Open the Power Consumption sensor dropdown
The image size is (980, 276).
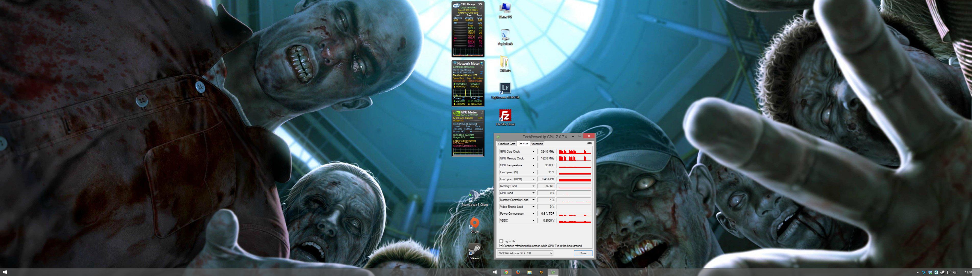[533, 214]
